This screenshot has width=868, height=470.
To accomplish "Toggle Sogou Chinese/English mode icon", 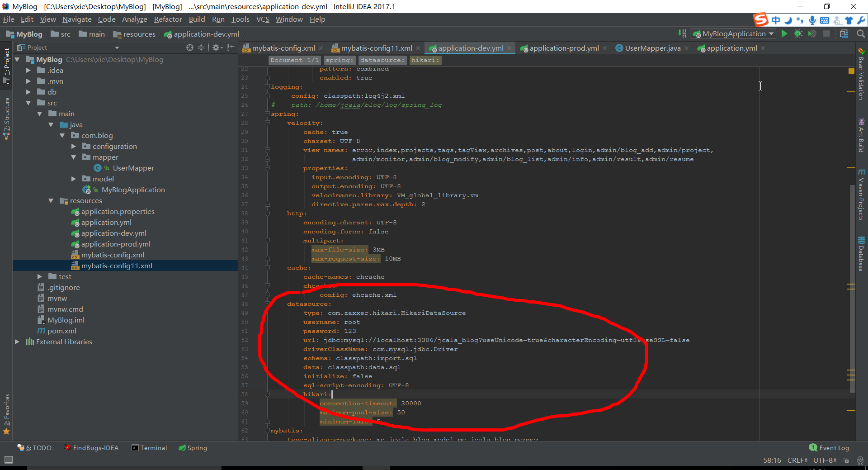I will click(x=776, y=20).
